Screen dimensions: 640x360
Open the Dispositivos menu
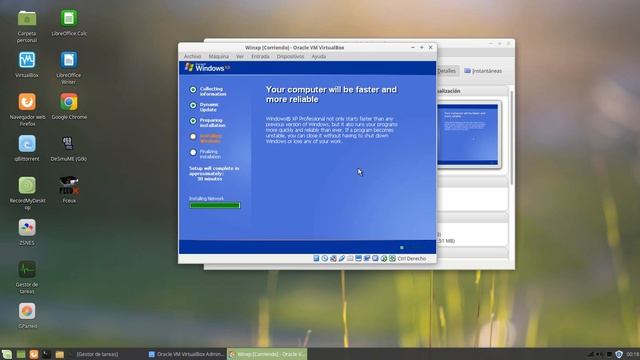(290, 56)
